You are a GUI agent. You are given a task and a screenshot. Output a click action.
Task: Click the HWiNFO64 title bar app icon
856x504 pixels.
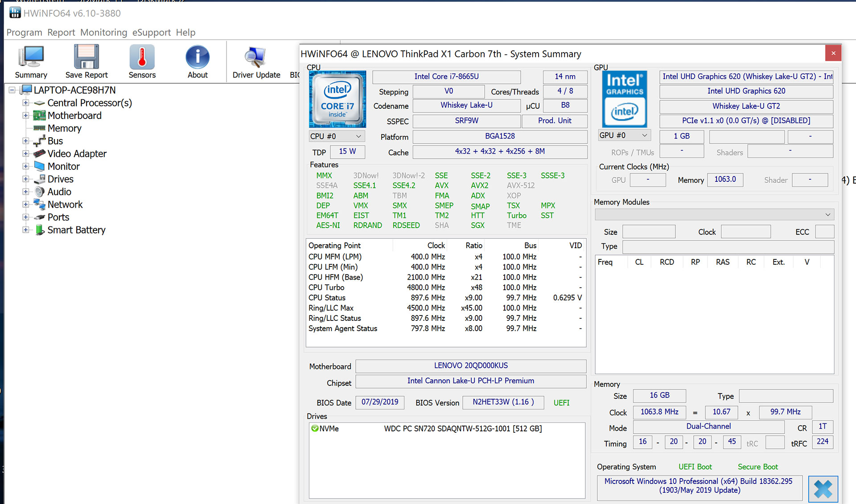click(x=15, y=13)
